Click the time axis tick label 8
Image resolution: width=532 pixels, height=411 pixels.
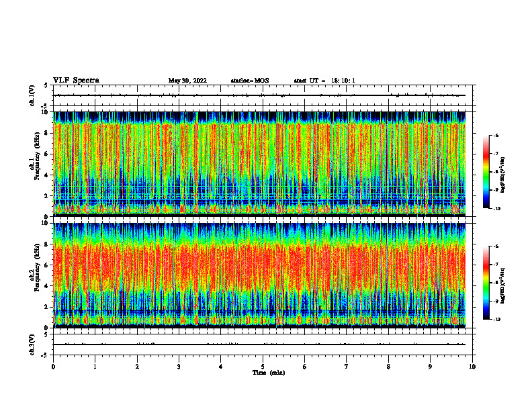point(388,367)
